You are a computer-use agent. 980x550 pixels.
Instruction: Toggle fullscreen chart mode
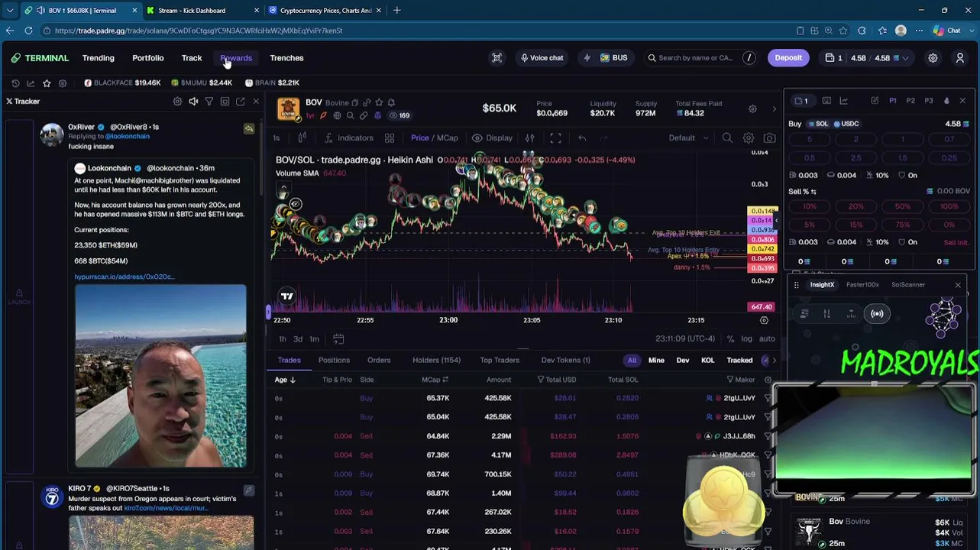tap(555, 138)
